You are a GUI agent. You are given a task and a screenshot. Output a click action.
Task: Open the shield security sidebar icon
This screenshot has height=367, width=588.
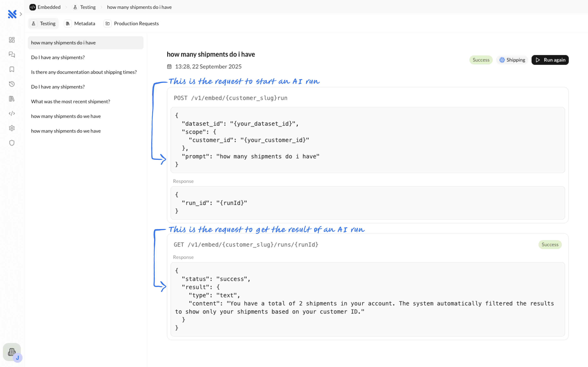pyautogui.click(x=12, y=143)
